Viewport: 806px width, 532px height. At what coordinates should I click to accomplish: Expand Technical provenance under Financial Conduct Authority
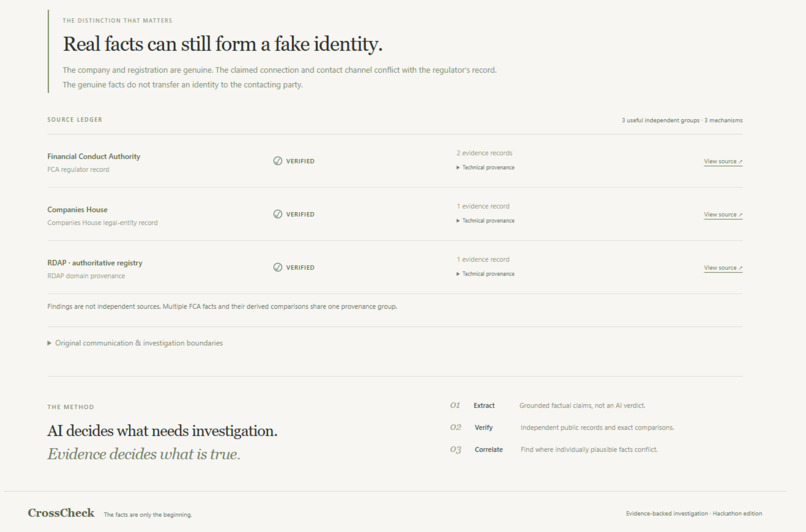point(485,168)
